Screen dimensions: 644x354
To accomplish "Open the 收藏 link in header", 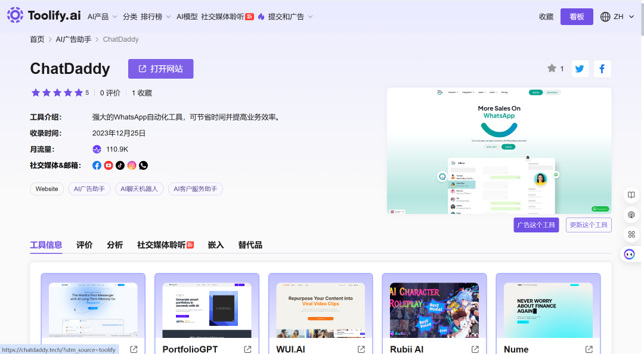I will pyautogui.click(x=546, y=17).
